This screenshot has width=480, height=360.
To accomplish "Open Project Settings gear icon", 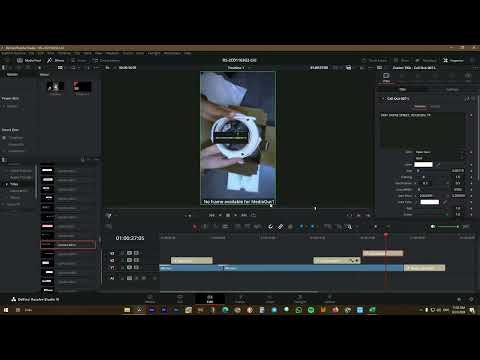I will [x=471, y=299].
